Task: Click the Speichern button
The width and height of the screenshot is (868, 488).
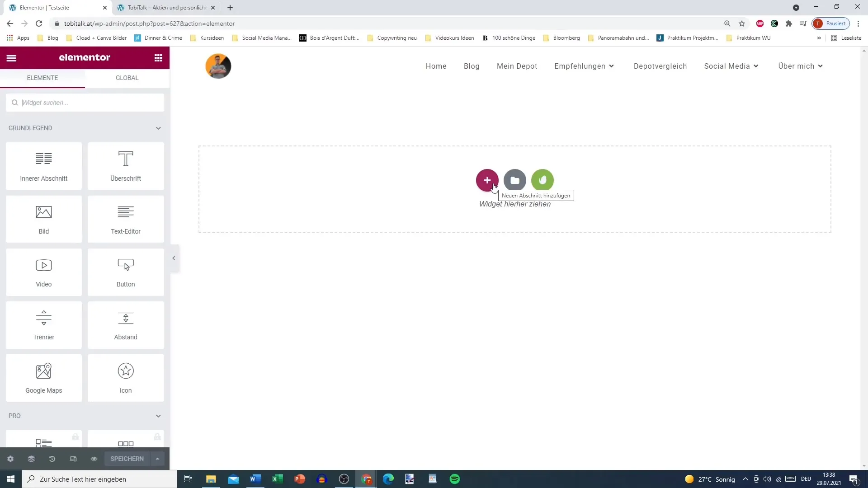Action: pyautogui.click(x=127, y=459)
